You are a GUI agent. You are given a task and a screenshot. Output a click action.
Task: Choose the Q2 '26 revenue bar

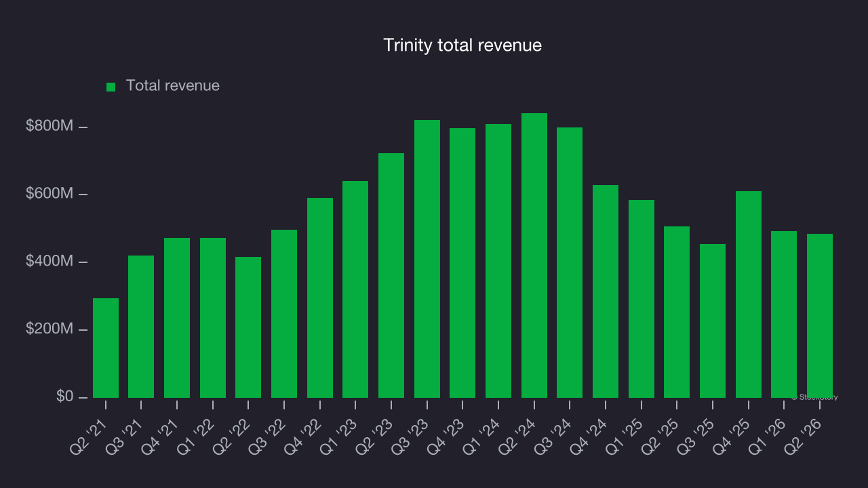pyautogui.click(x=820, y=316)
